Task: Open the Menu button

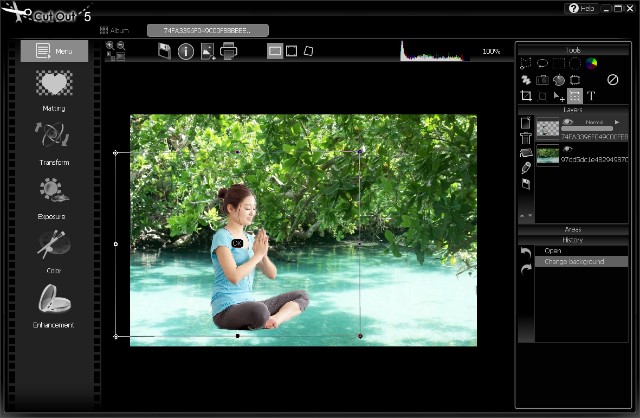Action: coord(54,51)
